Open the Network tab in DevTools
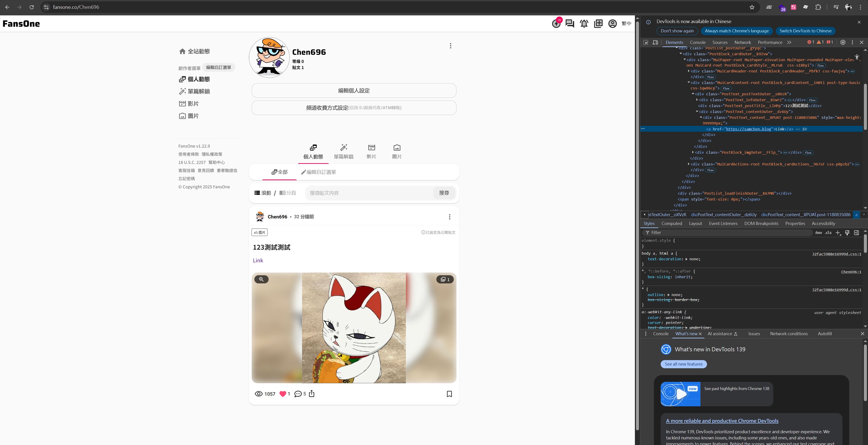The image size is (868, 445). pos(743,43)
